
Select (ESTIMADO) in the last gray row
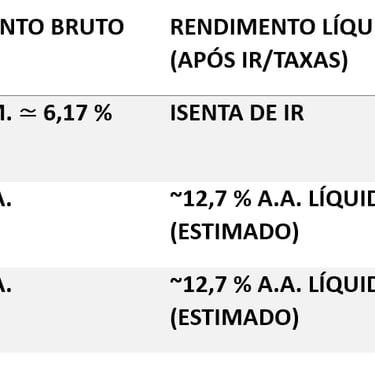[x=235, y=318]
